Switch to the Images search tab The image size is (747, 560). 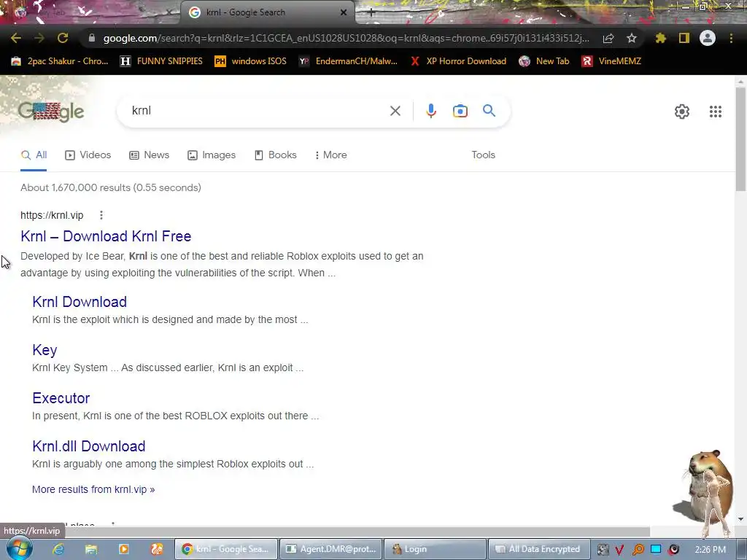click(x=212, y=155)
